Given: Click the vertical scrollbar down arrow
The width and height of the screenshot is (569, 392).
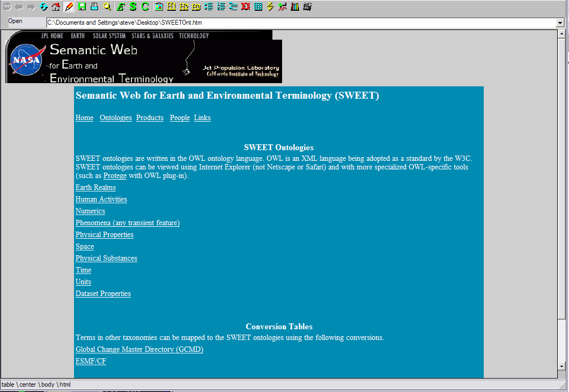Looking at the screenshot, I should (x=561, y=366).
